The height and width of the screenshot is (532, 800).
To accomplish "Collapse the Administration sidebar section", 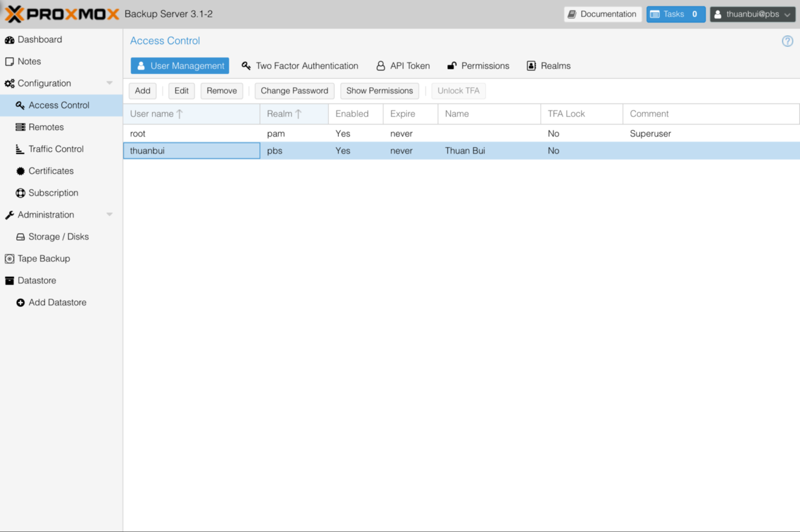I will 109,214.
